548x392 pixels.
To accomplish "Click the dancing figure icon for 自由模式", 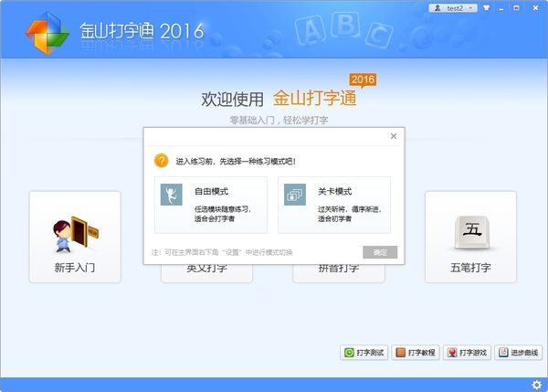I will pyautogui.click(x=172, y=195).
